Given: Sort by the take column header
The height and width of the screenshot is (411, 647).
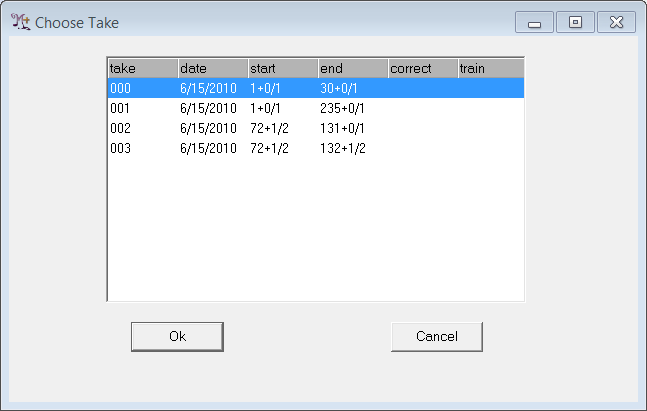Looking at the screenshot, I should coord(142,68).
